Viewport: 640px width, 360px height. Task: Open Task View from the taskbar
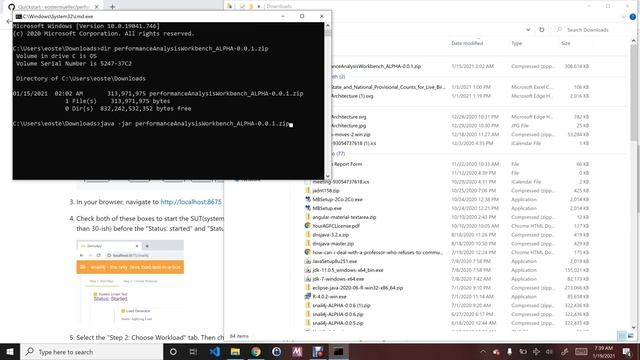tap(193, 351)
